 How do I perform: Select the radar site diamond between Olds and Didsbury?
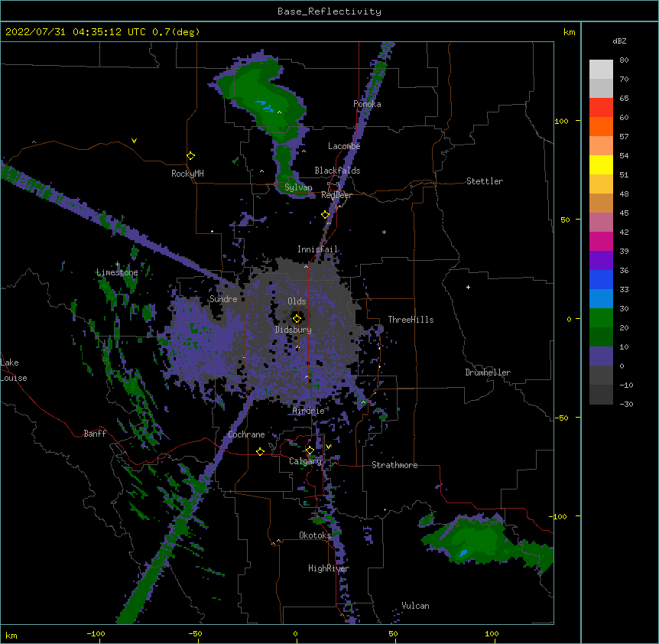tap(297, 318)
